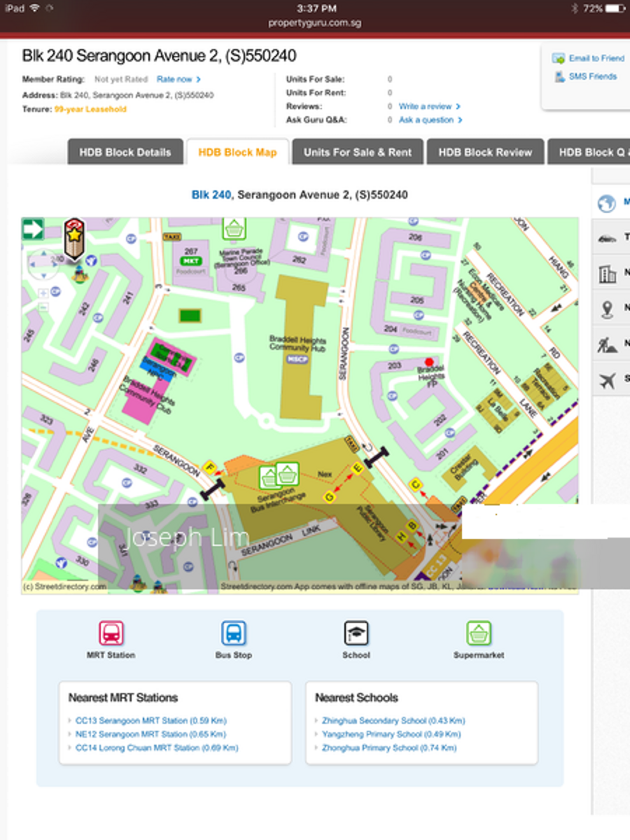This screenshot has width=630, height=840.
Task: Expand the Write a review link
Action: point(429,106)
